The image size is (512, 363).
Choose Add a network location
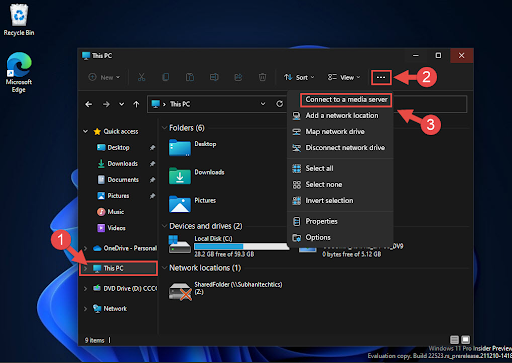coord(340,116)
